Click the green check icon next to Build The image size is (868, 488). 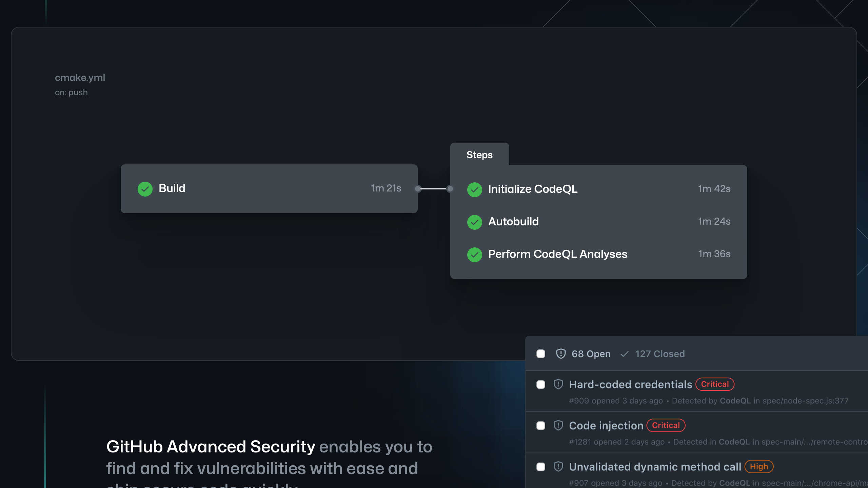145,189
